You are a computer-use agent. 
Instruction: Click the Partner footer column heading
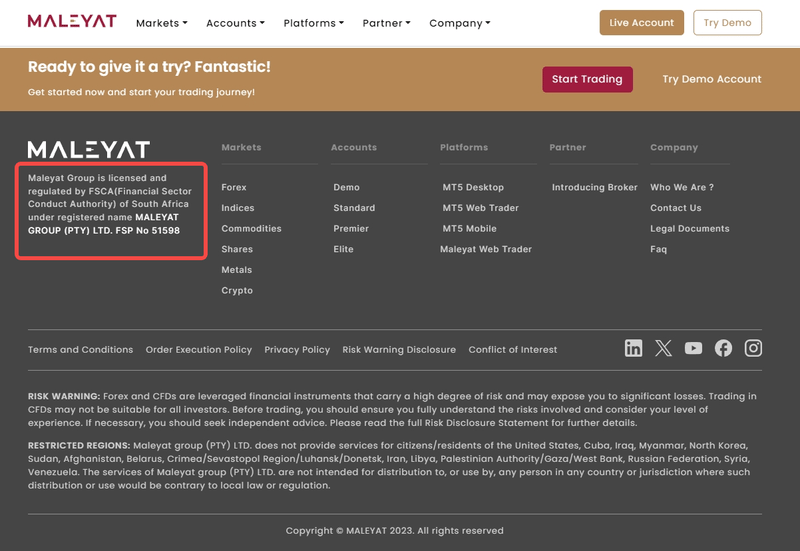click(x=567, y=147)
